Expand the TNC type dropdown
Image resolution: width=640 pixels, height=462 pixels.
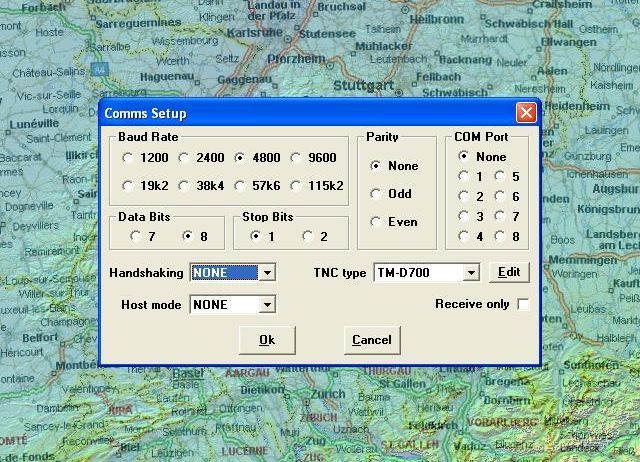[x=471, y=272]
